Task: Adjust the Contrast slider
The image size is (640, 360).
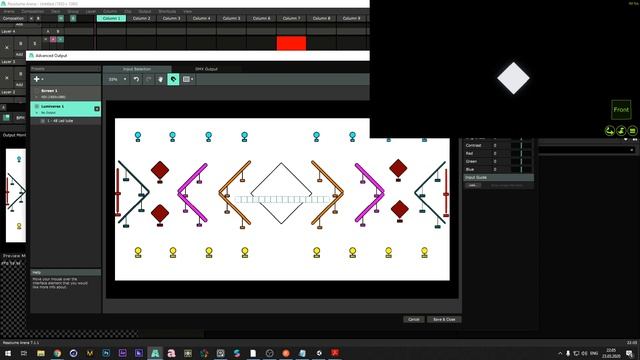Action: pyautogui.click(x=521, y=145)
